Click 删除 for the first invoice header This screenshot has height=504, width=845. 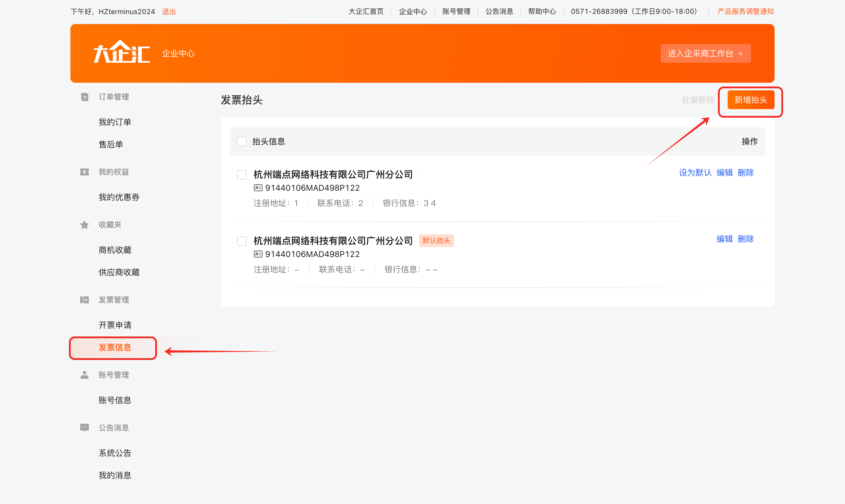(746, 173)
